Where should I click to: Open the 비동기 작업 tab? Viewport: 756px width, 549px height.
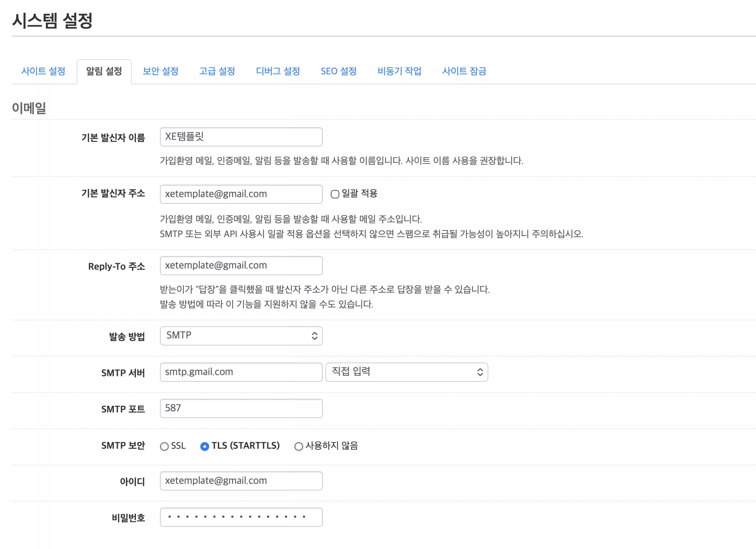coord(400,71)
